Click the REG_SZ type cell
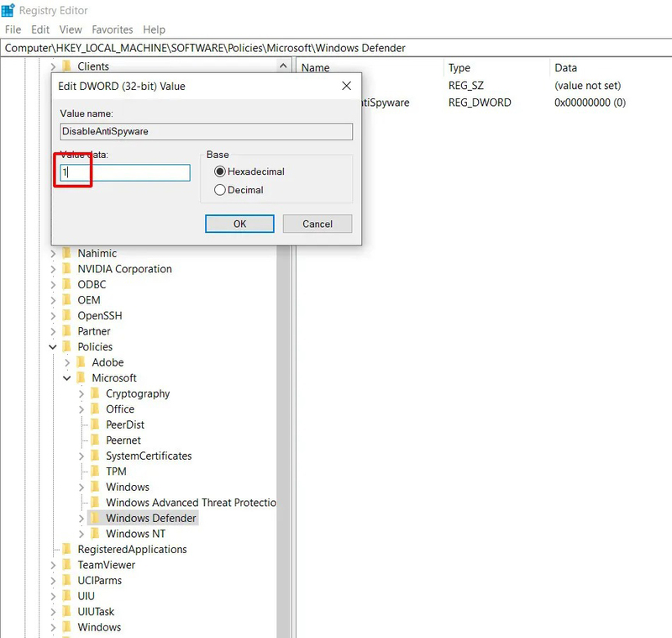Image resolution: width=672 pixels, height=638 pixels. (x=466, y=86)
